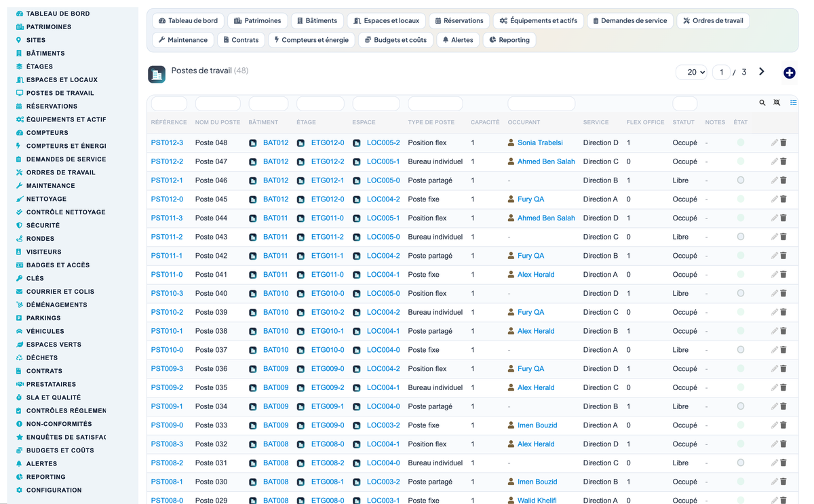Go to next page with chevron arrow

click(762, 72)
